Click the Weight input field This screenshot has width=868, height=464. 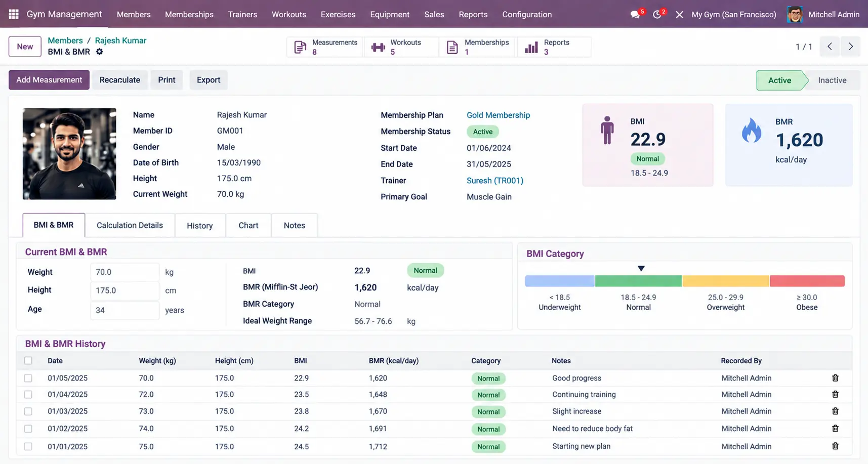(125, 272)
